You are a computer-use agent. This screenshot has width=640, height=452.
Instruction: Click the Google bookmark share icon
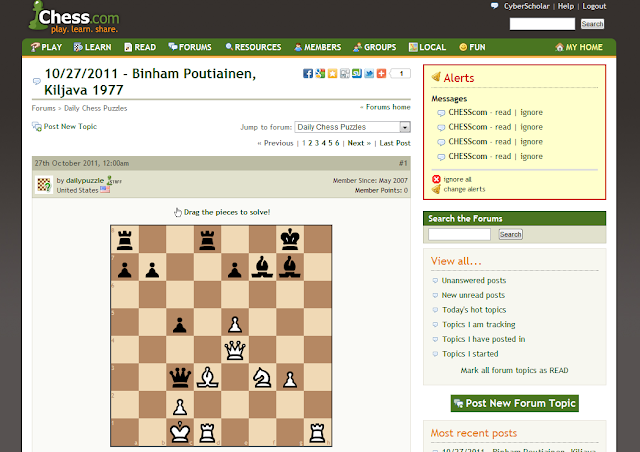tap(320, 73)
